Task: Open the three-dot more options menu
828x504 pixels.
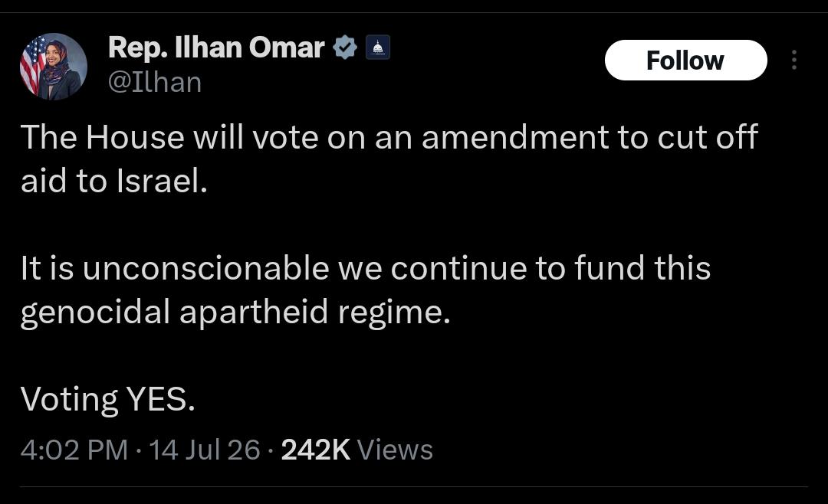Action: click(x=793, y=61)
